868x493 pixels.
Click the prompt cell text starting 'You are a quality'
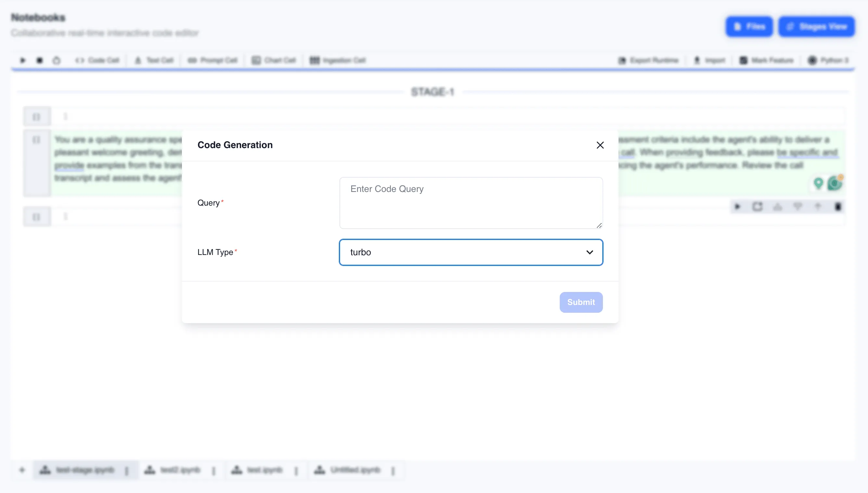point(119,158)
